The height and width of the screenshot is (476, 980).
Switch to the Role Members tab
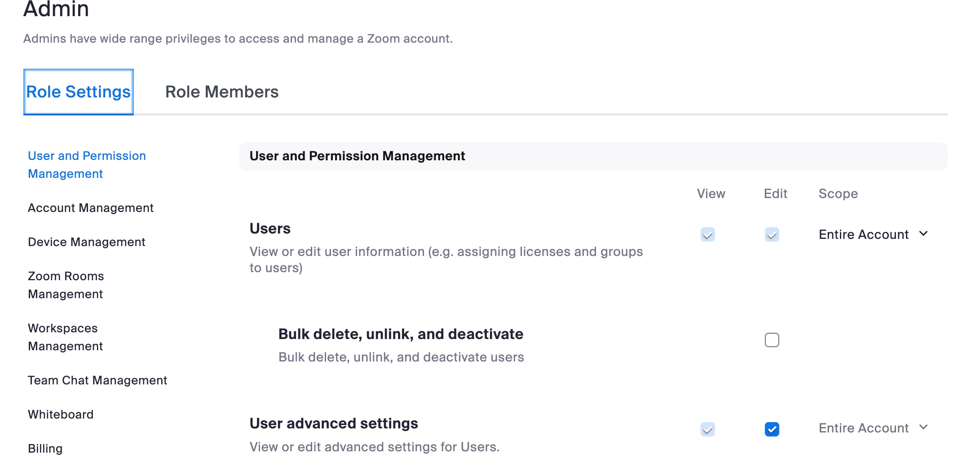pyautogui.click(x=222, y=92)
